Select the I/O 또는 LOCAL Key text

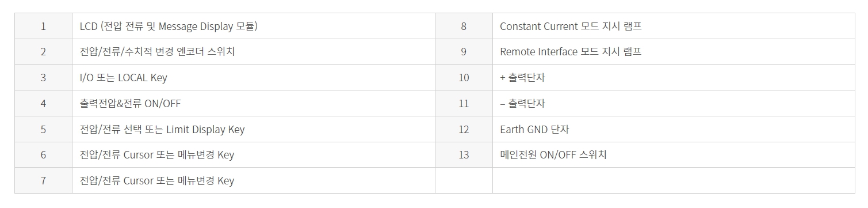click(124, 77)
